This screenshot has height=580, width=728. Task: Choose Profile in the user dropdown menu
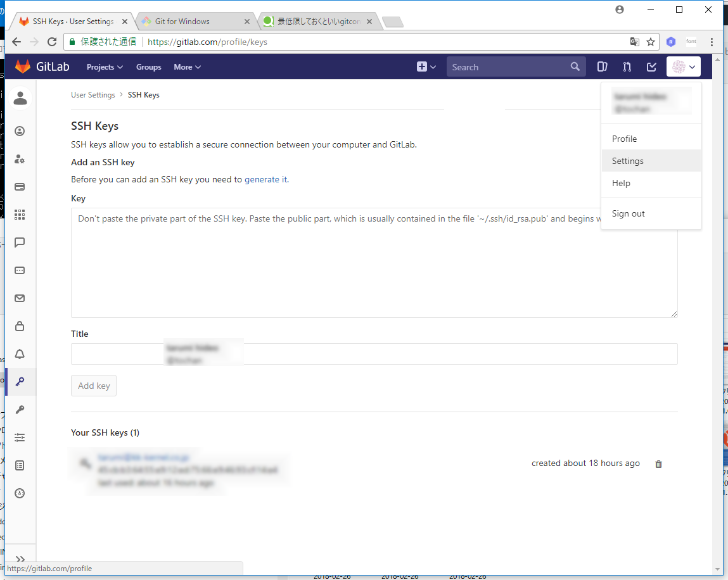point(624,139)
